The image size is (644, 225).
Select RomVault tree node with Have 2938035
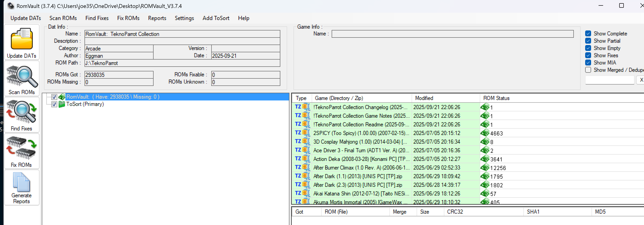click(113, 97)
